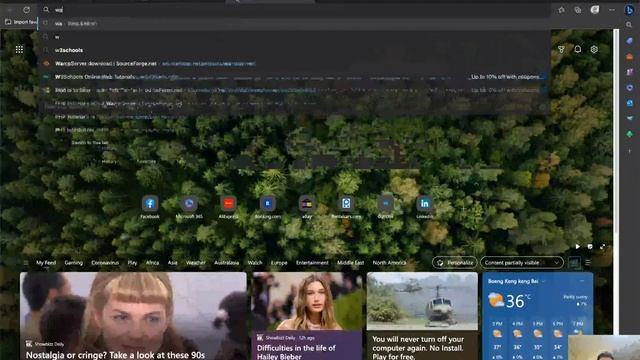Image resolution: width=640 pixels, height=360 pixels.
Task: Switch feed to grid layout icon
Action: tap(574, 263)
